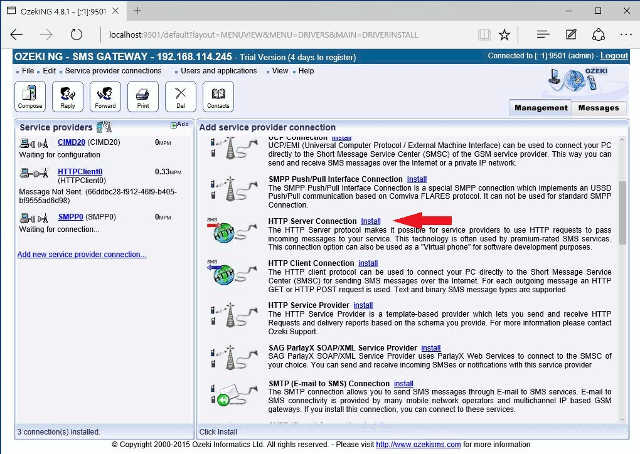Click the 'Waiting for configuration' status text
Screen dimensions: 640x454
click(60, 155)
